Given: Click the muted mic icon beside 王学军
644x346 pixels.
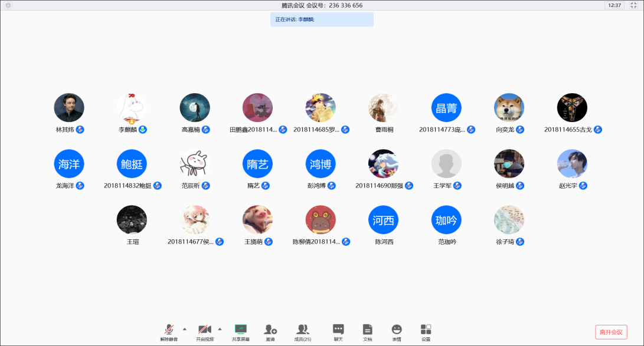Looking at the screenshot, I should tap(457, 186).
